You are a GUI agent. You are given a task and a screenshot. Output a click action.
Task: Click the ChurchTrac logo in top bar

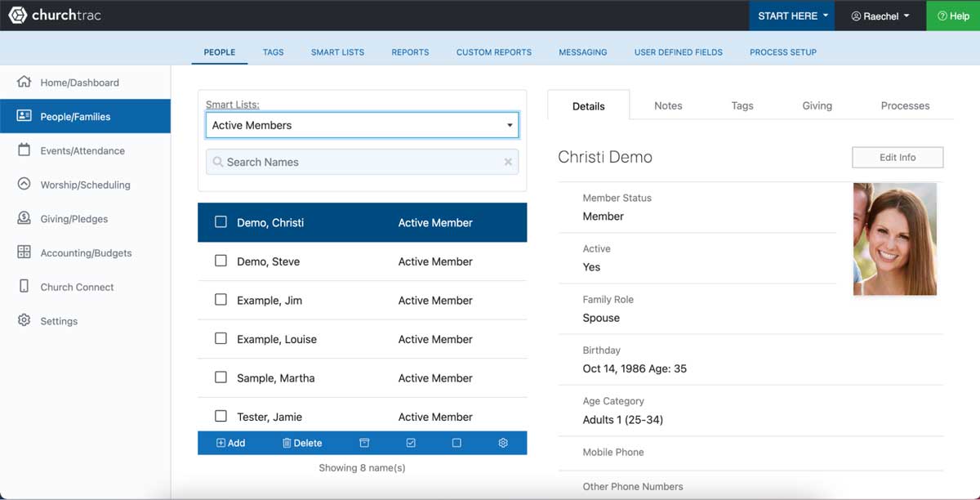click(18, 15)
